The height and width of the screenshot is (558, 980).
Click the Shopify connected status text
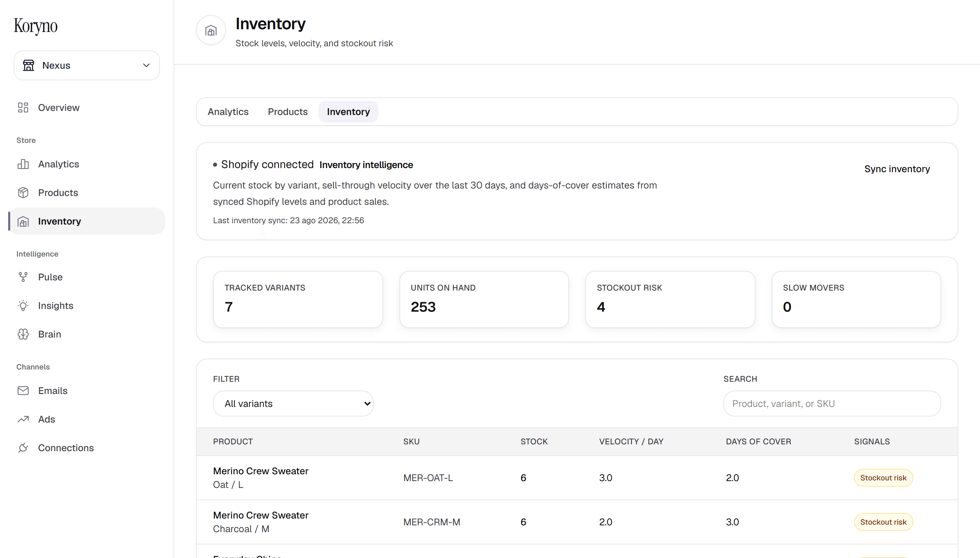pos(267,164)
